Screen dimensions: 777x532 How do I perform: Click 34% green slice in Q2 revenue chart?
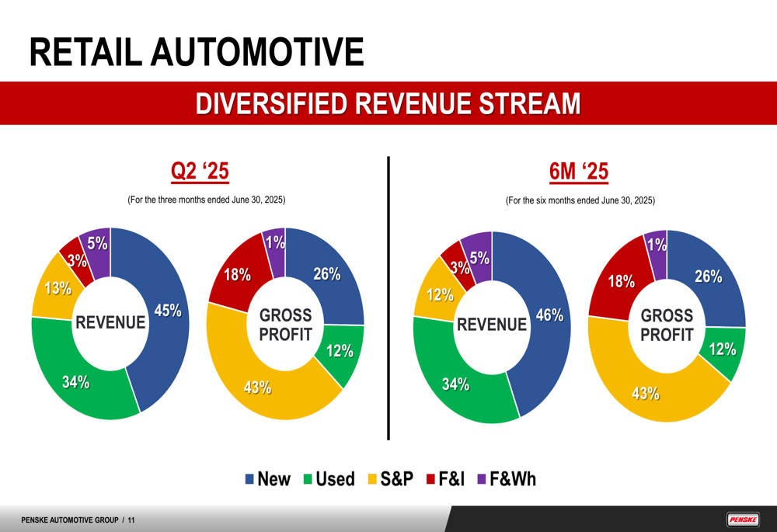point(75,381)
